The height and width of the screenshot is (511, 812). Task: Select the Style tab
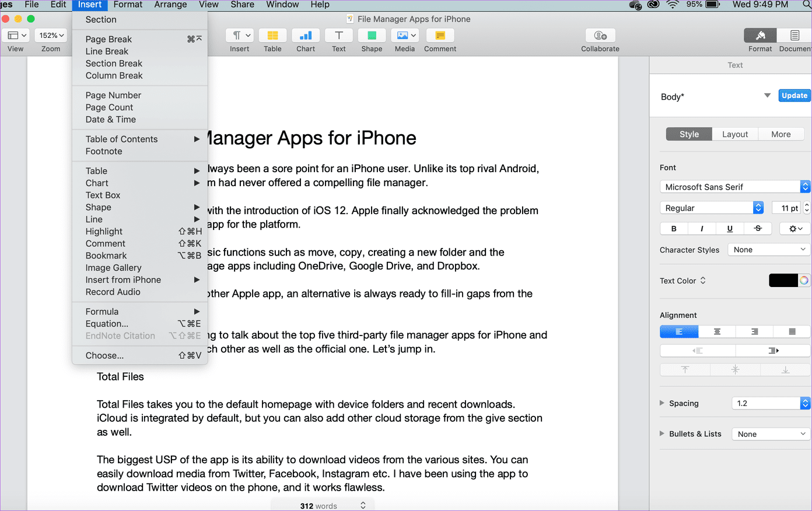[689, 134]
